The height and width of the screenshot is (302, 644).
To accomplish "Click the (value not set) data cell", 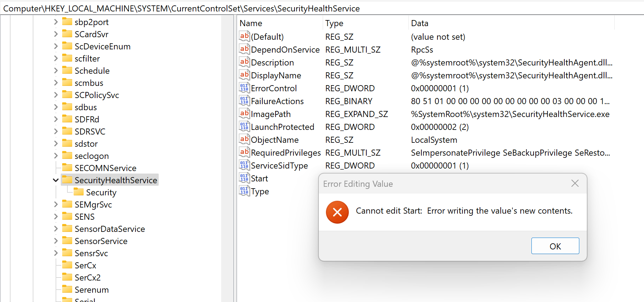I will 438,37.
